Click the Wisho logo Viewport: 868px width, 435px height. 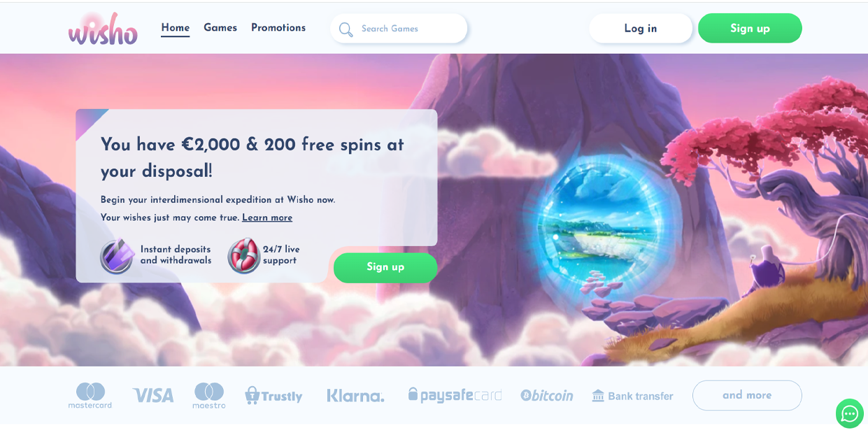coord(103,29)
